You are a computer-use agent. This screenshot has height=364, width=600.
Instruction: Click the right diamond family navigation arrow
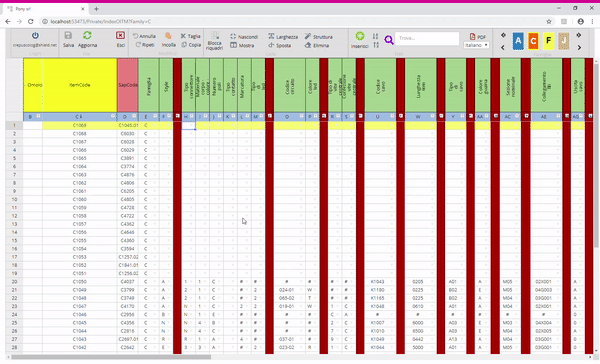(579, 35)
